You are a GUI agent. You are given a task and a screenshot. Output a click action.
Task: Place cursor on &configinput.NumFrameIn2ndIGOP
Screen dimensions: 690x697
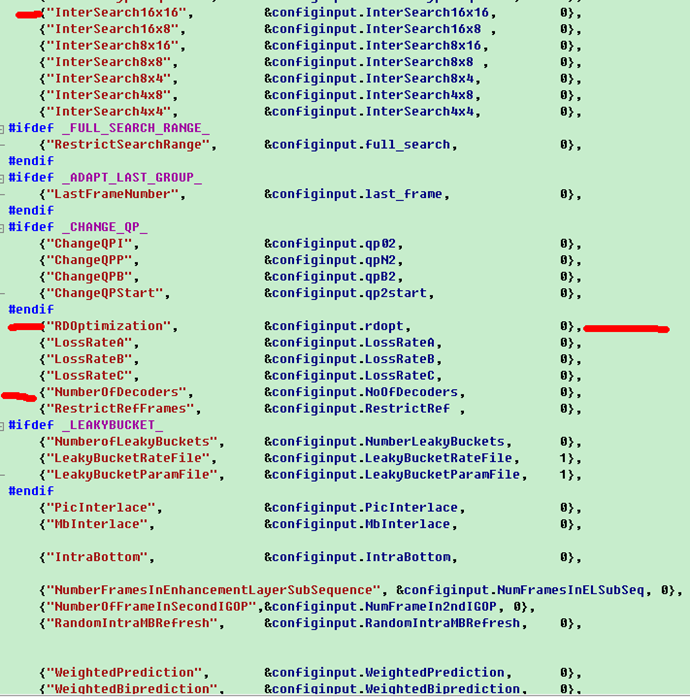click(381, 607)
